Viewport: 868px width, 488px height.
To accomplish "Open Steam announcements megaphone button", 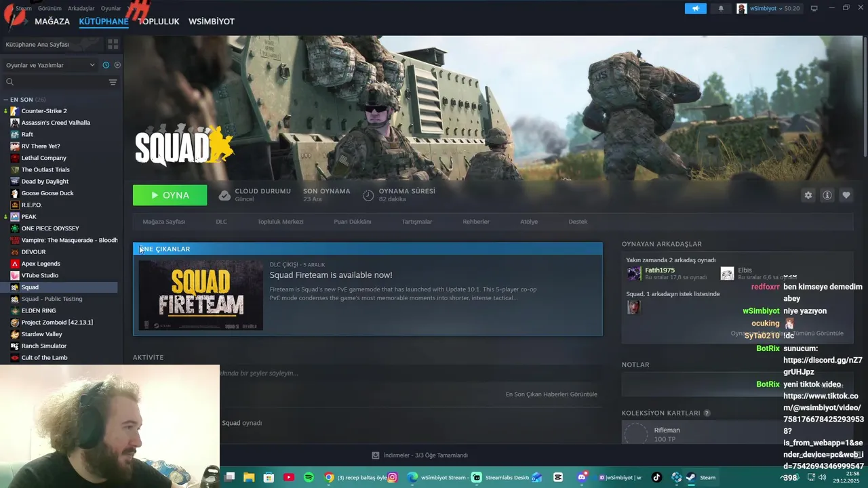I will pyautogui.click(x=695, y=8).
